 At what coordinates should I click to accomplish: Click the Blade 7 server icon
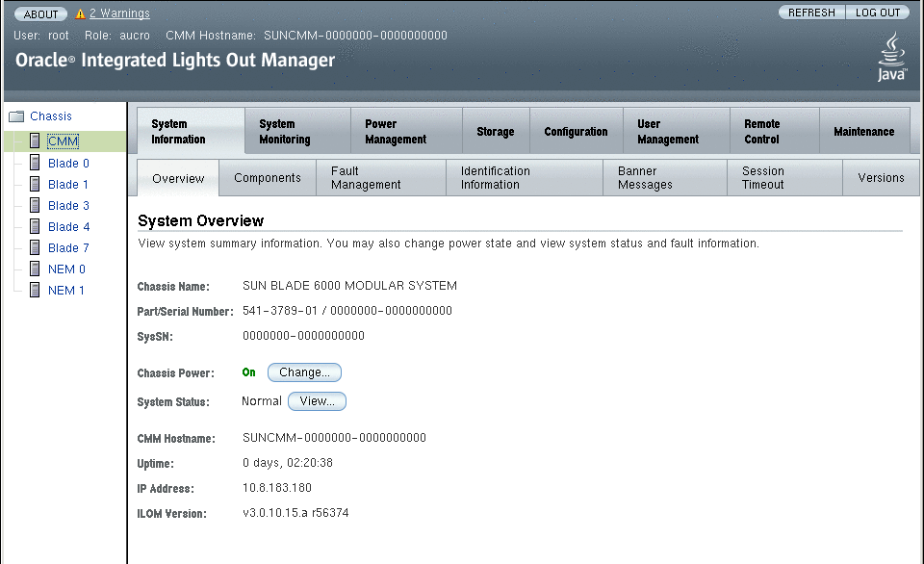pyautogui.click(x=35, y=247)
